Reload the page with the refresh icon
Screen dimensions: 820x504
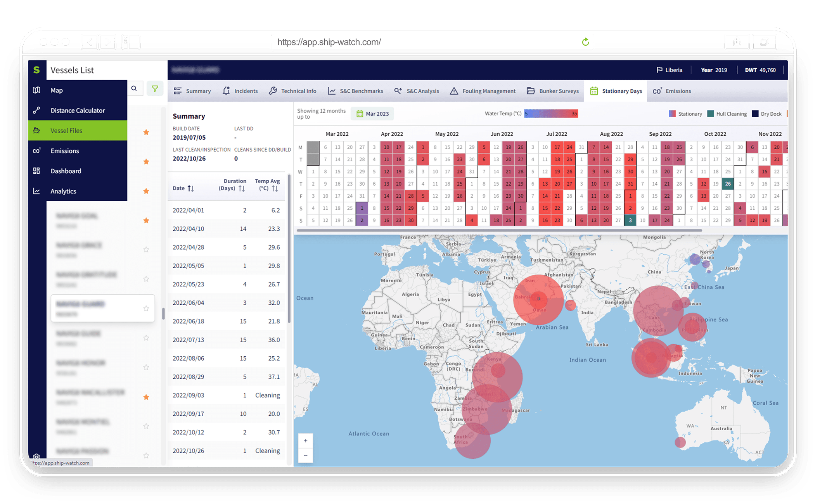click(585, 42)
